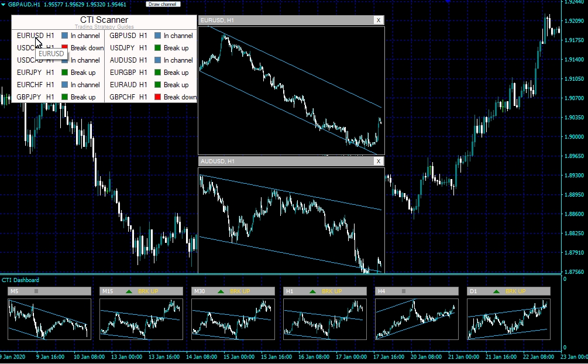
Task: Open the H1 channel thumbnail in dashboard
Action: click(x=325, y=319)
